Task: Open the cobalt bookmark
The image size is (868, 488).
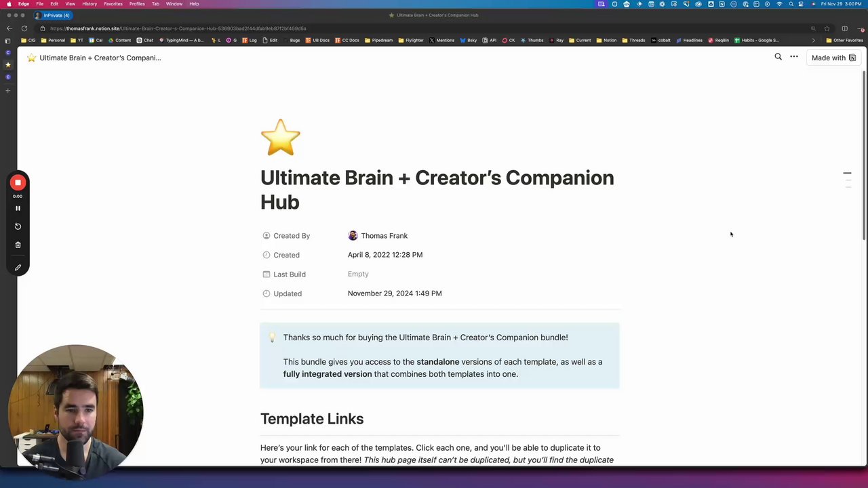Action: coord(660,40)
